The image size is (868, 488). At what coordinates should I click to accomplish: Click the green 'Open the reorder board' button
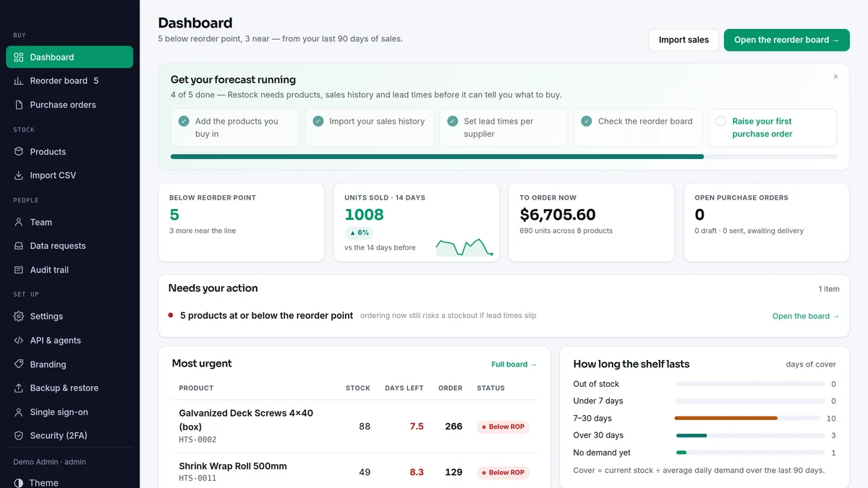tap(786, 40)
